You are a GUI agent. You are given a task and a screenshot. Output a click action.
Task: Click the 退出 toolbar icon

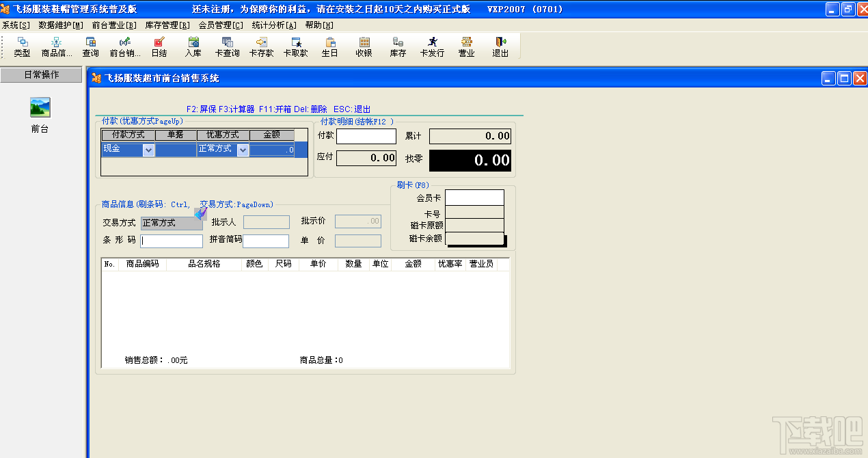[500, 46]
